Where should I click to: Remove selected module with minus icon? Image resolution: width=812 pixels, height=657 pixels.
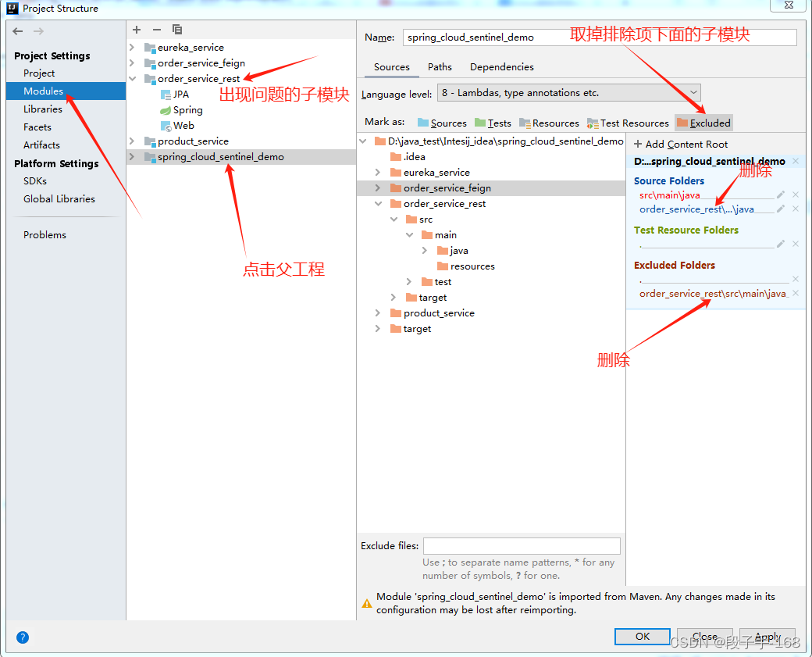point(157,30)
